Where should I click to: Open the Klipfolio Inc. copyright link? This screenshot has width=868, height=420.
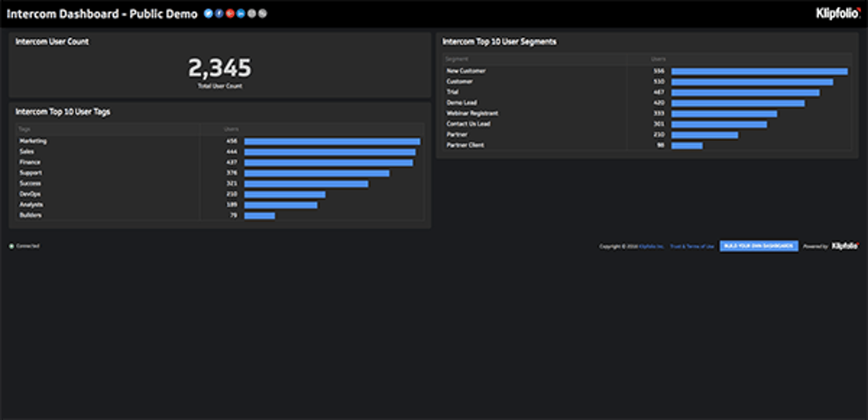(x=651, y=247)
